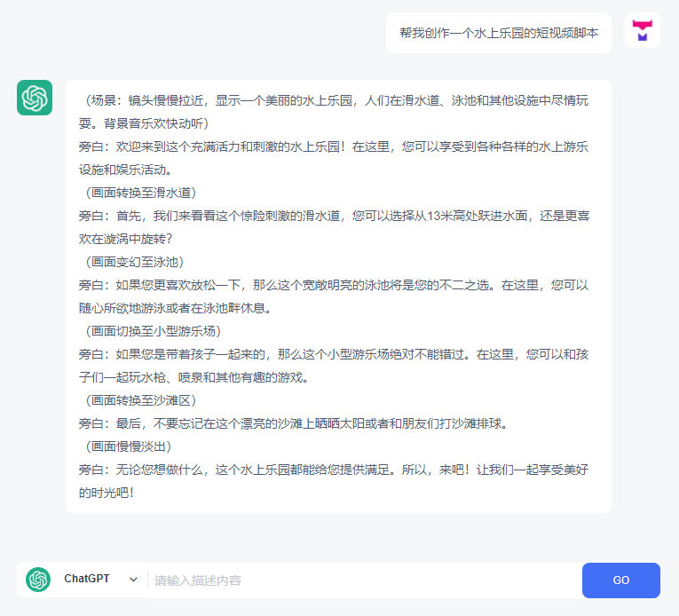Viewport: 679px width, 616px height.
Task: Click the ChatGPT logo in the model selector
Action: 38,580
